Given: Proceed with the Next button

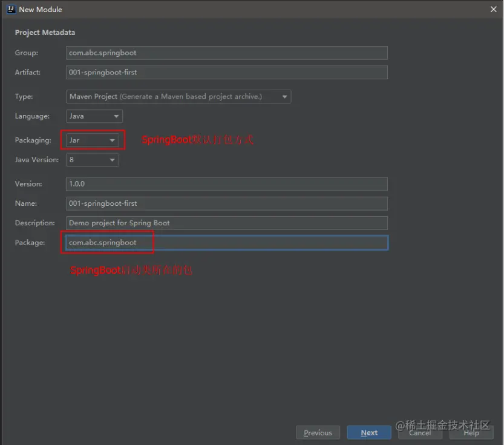Looking at the screenshot, I should tap(369, 433).
